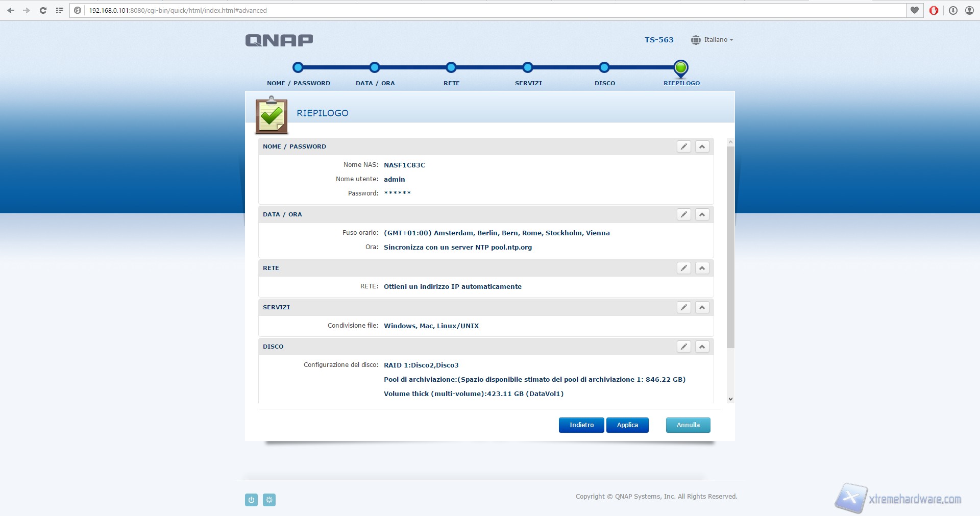This screenshot has width=980, height=516.
Task: Click the gear icon beside the power button
Action: (x=269, y=500)
